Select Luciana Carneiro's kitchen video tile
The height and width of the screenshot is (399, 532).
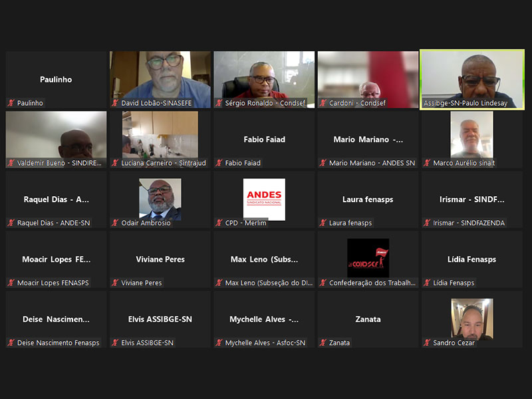tap(160, 136)
